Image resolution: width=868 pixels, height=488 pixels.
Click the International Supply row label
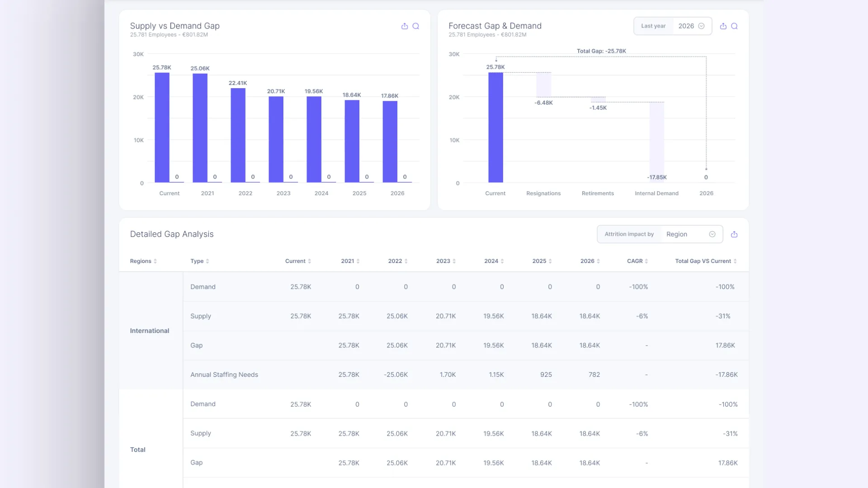(201, 316)
